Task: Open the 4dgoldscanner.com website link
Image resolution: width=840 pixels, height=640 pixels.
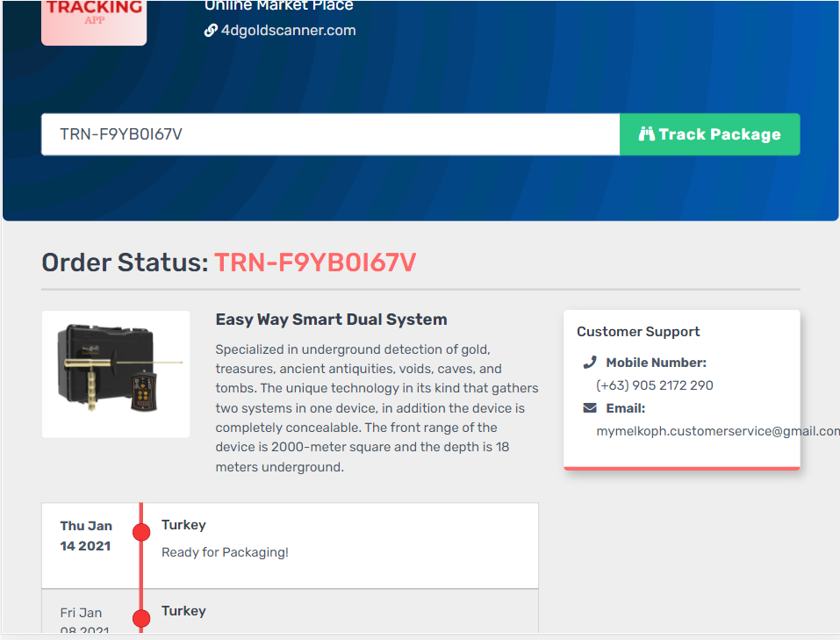Action: 288,31
